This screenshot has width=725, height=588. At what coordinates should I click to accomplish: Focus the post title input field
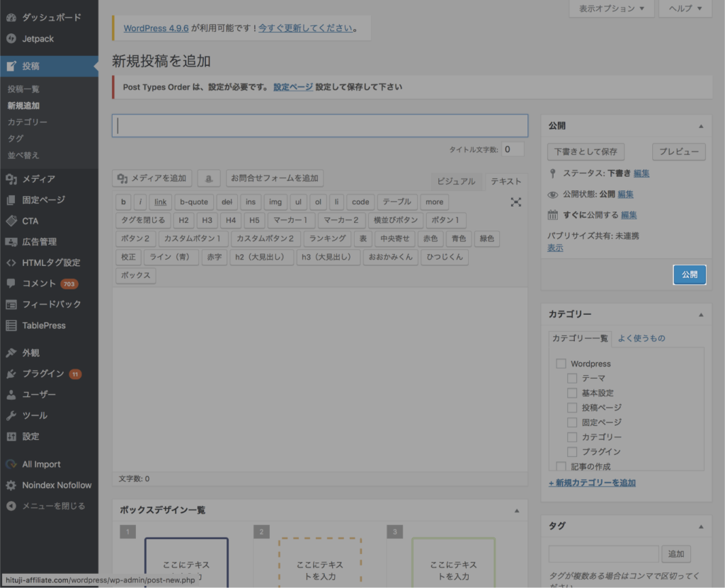tap(320, 126)
